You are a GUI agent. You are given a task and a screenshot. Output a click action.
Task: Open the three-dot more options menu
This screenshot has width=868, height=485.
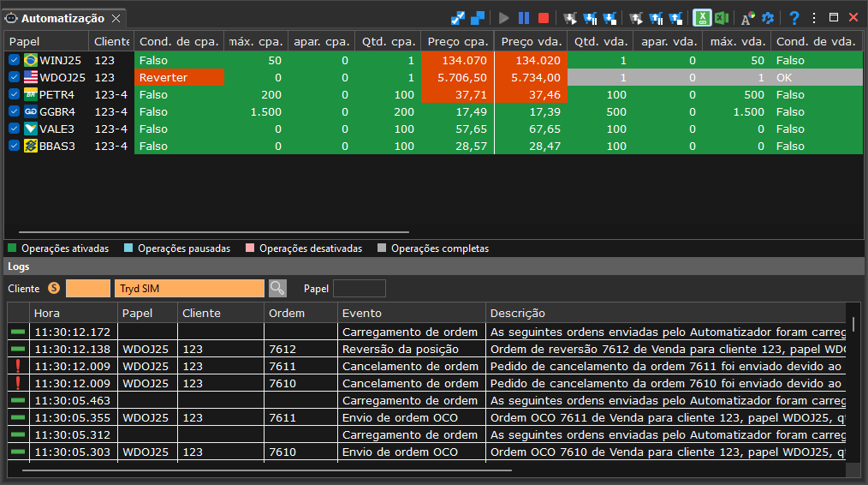pos(814,18)
